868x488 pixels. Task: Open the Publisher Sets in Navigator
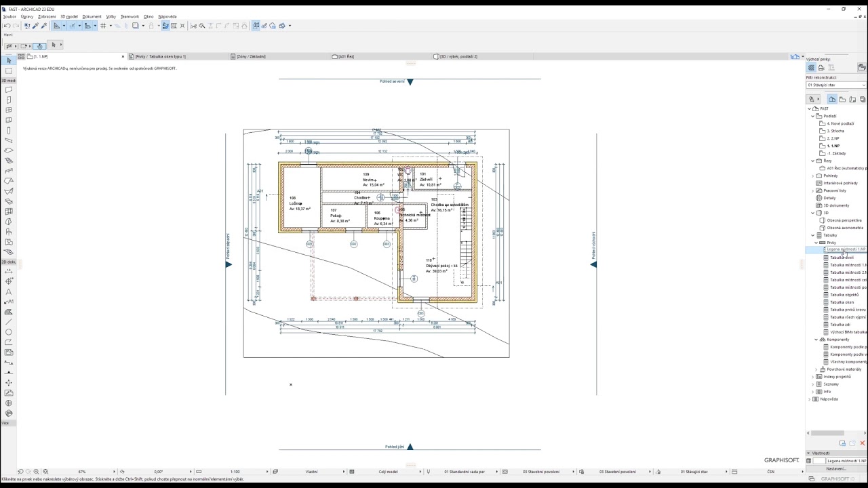863,99
